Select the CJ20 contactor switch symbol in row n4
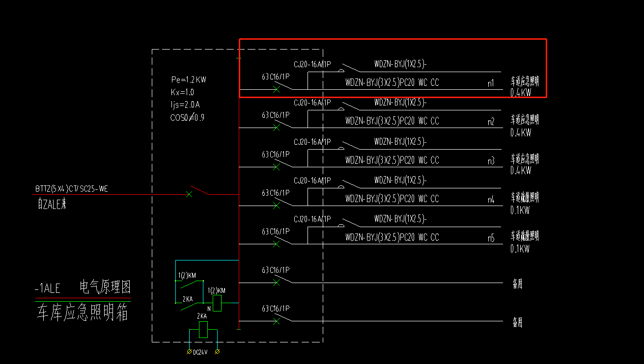 point(350,183)
